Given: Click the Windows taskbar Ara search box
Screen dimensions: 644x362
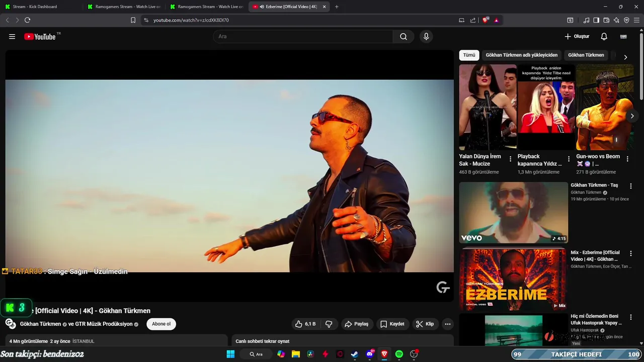Looking at the screenshot, I should 257,354.
